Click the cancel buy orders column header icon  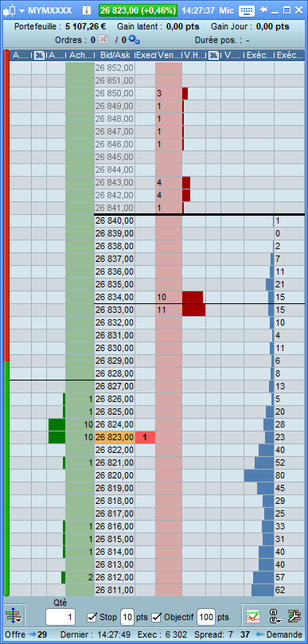(40, 55)
